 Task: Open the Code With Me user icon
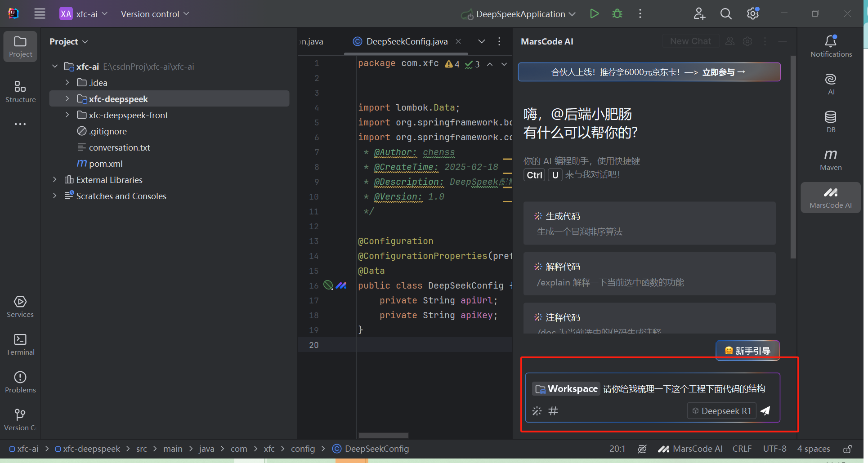699,13
